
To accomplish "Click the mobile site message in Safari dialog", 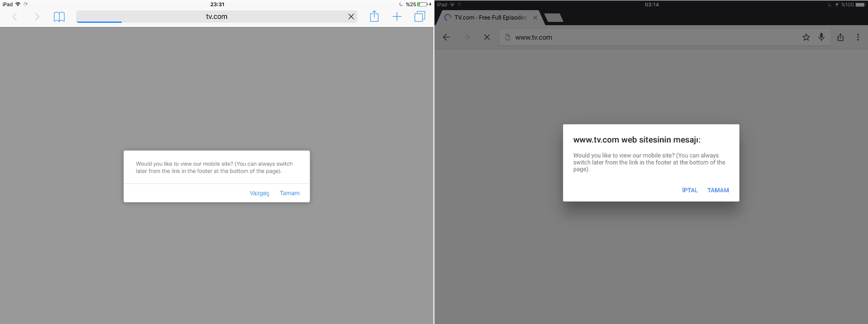I will pos(214,167).
